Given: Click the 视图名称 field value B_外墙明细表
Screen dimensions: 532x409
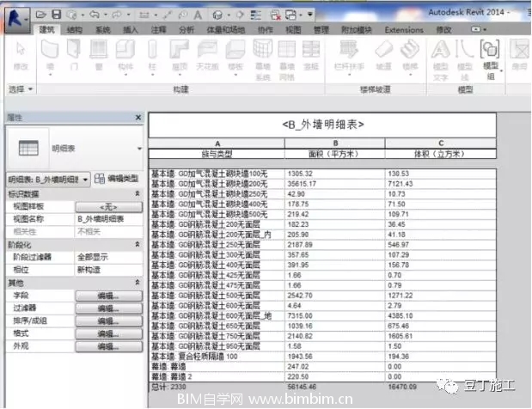Looking at the screenshot, I should point(108,219).
